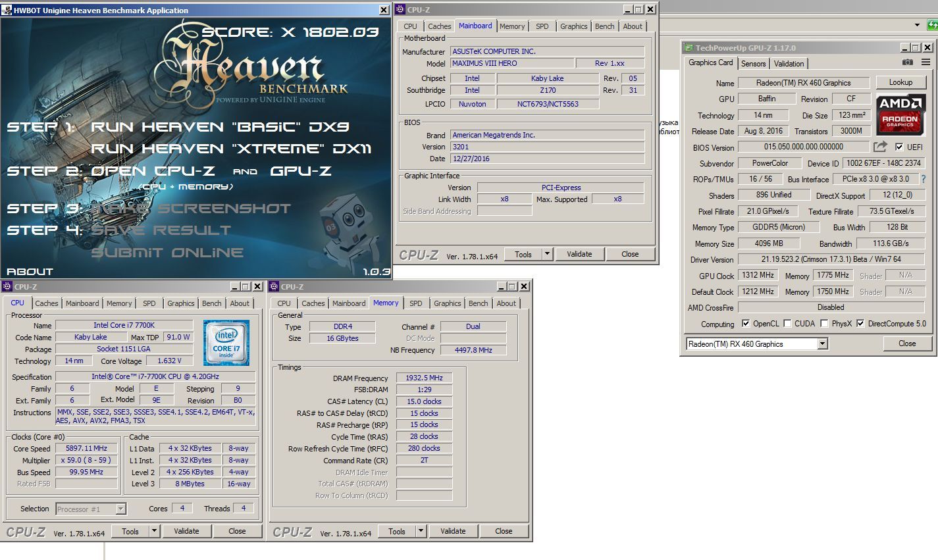Open the GPU selection dropdown in GPU-Z
This screenshot has width=938, height=560.
[x=822, y=344]
